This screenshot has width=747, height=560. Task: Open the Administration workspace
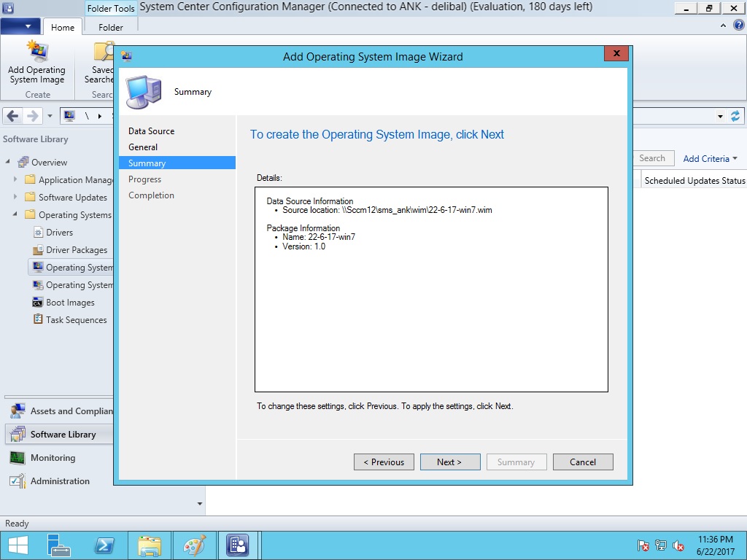point(60,481)
